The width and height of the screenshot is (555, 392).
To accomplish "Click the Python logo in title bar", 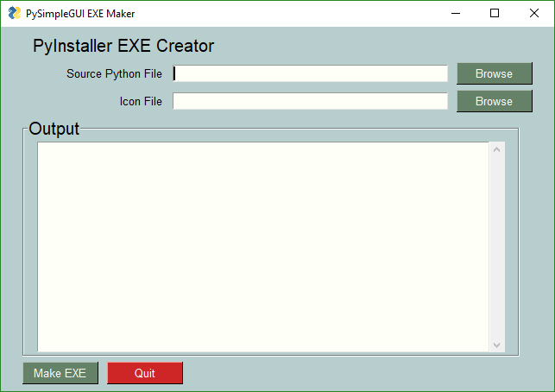I will [x=15, y=13].
